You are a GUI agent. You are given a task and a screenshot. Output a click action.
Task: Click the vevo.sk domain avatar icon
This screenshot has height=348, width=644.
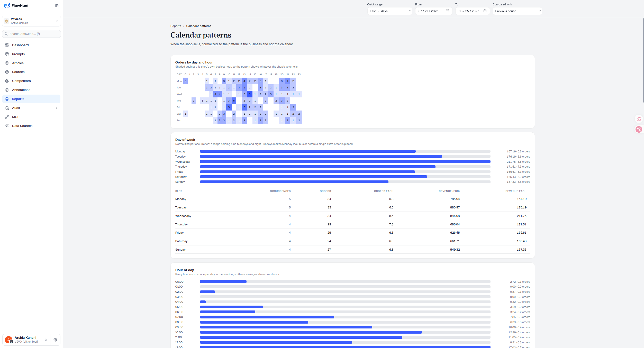pos(7,21)
